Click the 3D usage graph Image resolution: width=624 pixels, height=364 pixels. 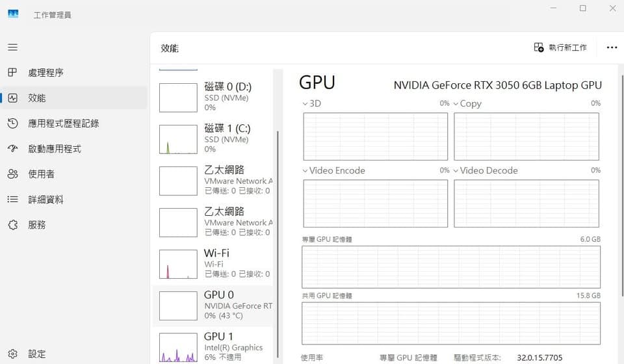pos(375,136)
